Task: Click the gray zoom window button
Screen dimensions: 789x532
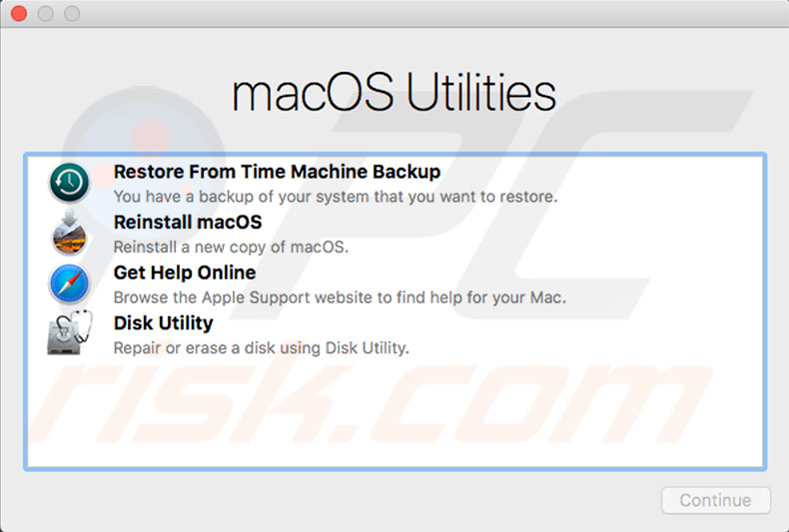Action: click(71, 14)
